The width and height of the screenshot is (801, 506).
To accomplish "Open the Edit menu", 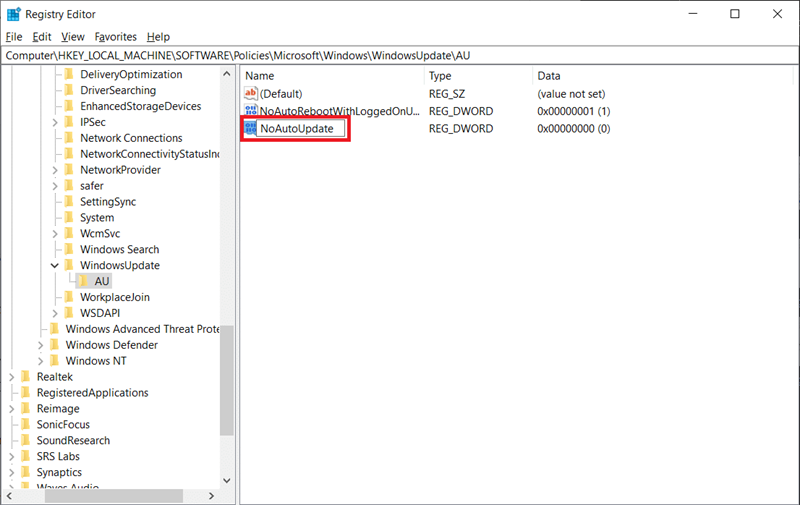I will pos(41,37).
